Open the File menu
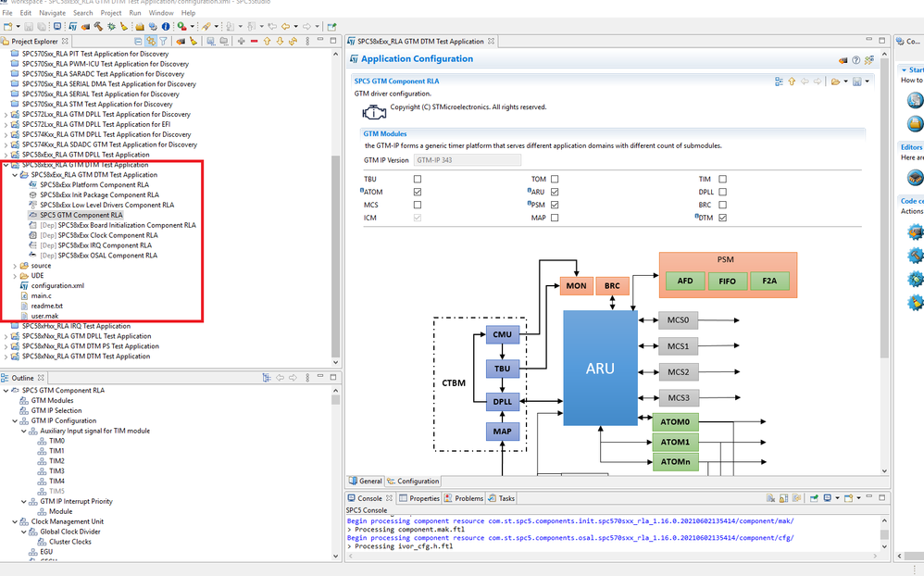 click(x=7, y=12)
